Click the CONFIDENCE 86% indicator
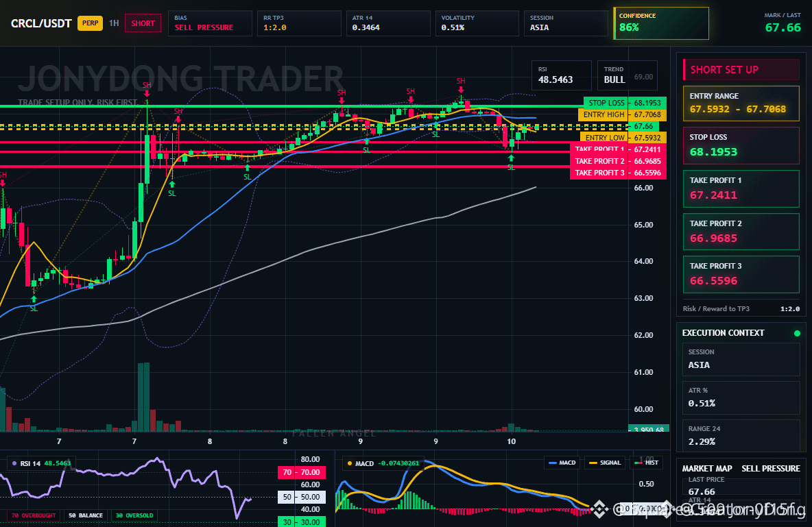This screenshot has width=812, height=527. point(661,23)
